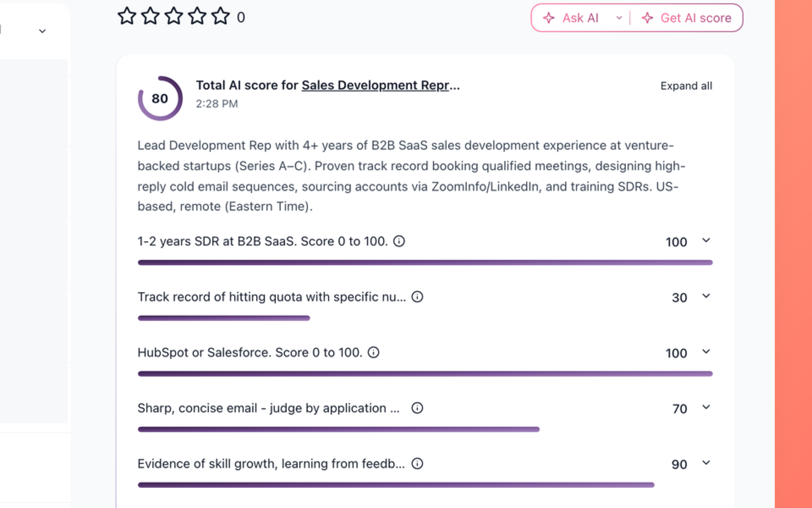This screenshot has width=812, height=508.
Task: Click the Lead Development Rep summary paragraph
Action: click(x=411, y=176)
